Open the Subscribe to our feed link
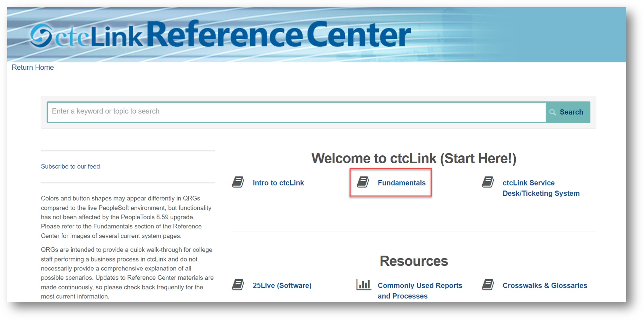Viewport: 644px width, 320px height. [70, 166]
